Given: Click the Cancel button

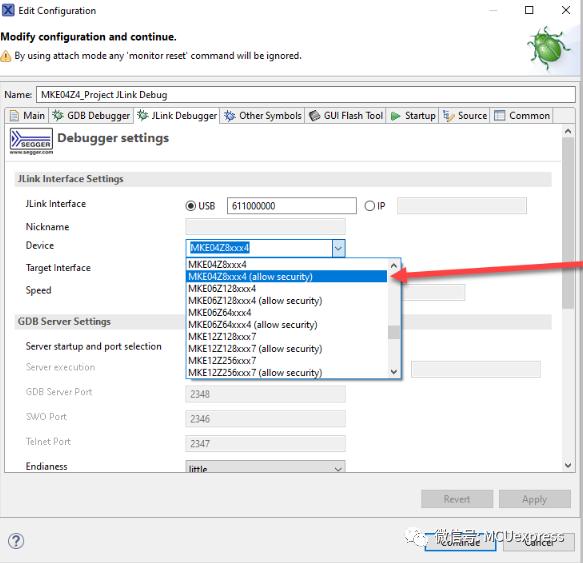Looking at the screenshot, I should coord(539,542).
